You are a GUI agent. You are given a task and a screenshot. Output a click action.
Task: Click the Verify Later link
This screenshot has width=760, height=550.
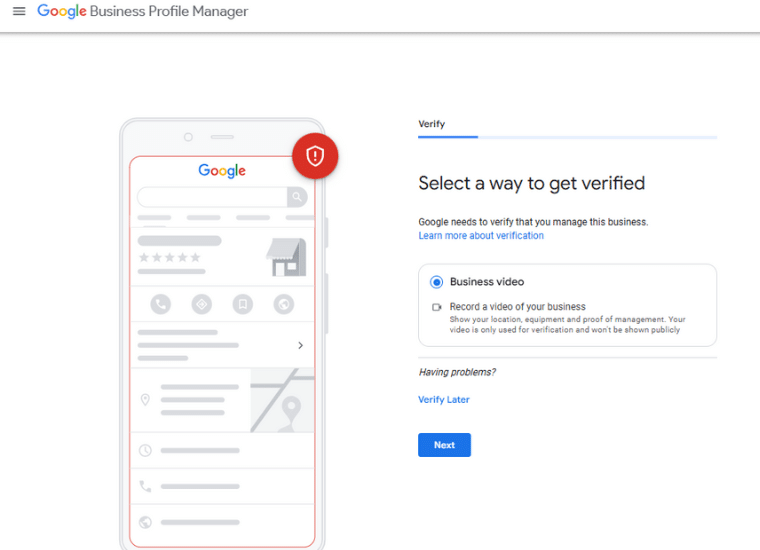(x=443, y=400)
